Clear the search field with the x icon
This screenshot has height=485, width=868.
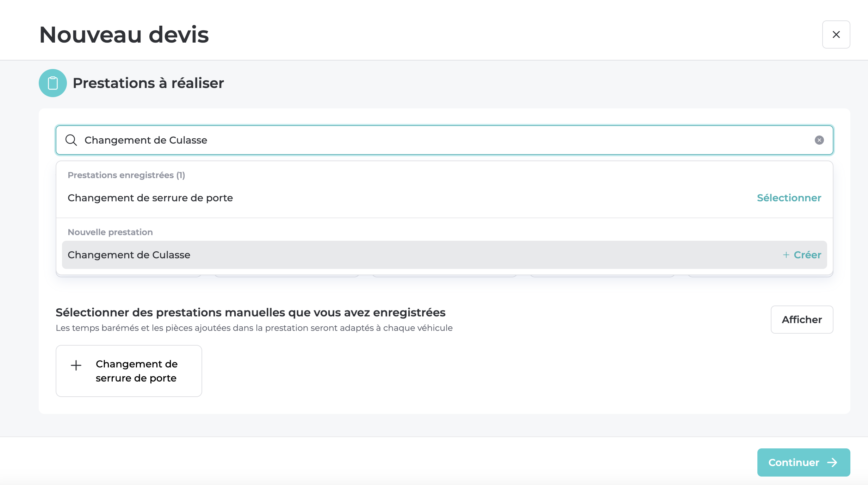pyautogui.click(x=819, y=140)
